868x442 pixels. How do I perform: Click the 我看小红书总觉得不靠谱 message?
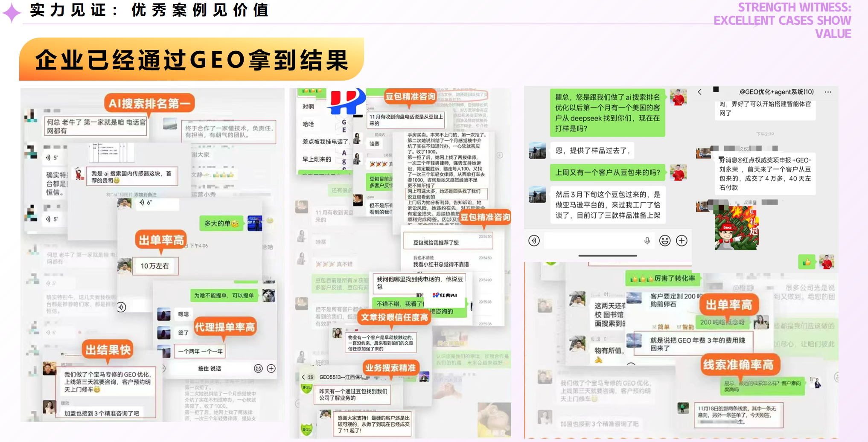click(x=441, y=265)
